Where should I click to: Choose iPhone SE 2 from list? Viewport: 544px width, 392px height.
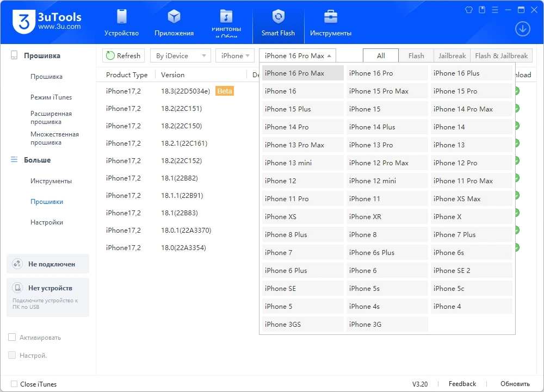pos(471,270)
